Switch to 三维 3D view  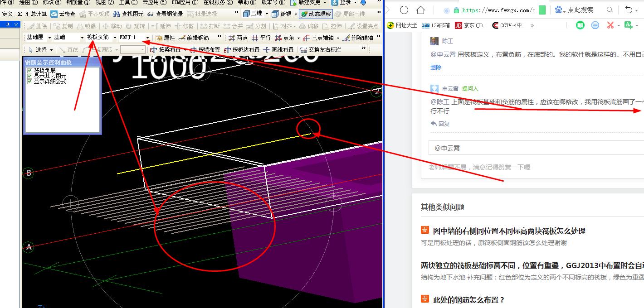253,14
